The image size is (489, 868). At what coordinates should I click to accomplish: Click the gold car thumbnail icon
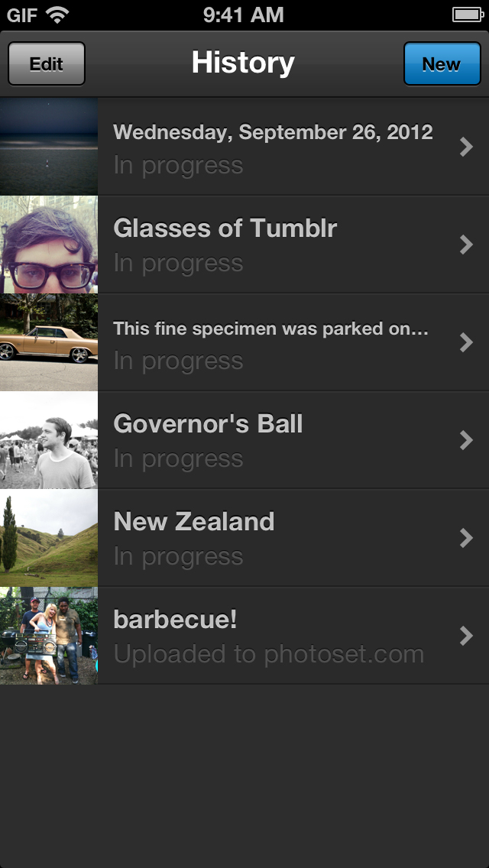click(x=48, y=342)
